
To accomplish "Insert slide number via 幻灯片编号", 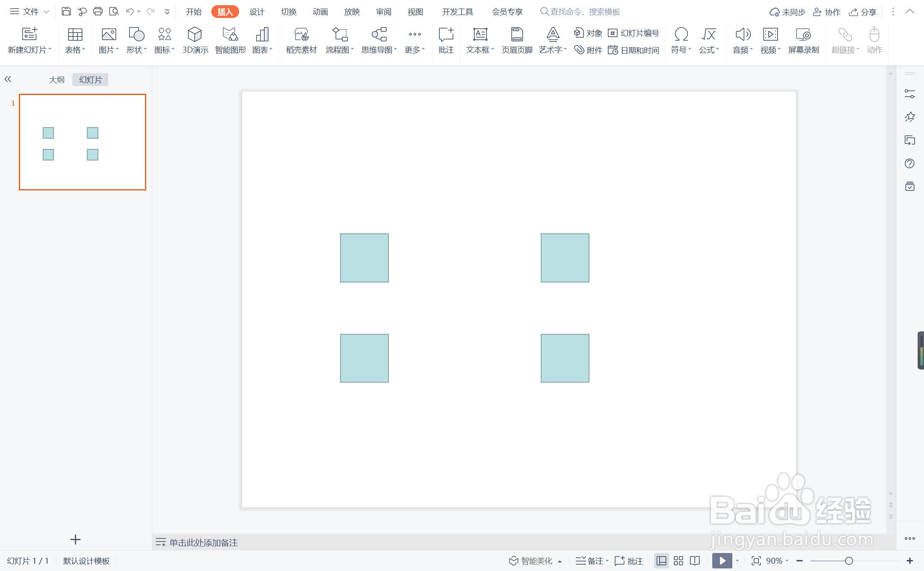I will tap(634, 33).
